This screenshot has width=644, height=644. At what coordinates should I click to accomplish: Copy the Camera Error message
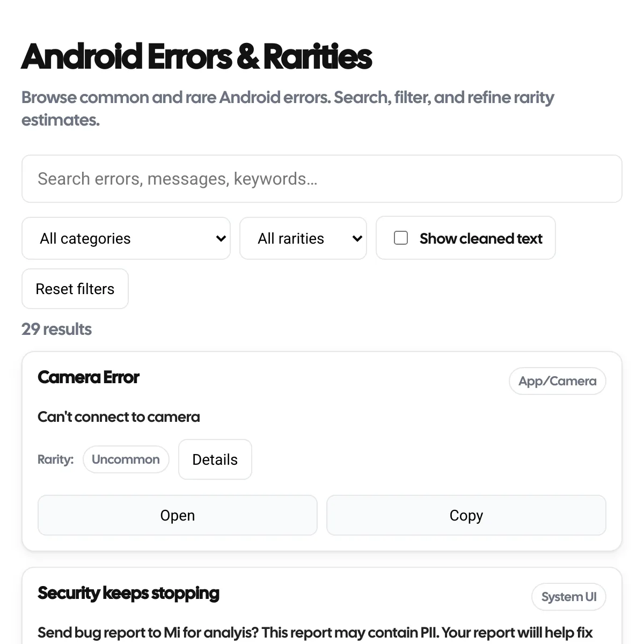(x=466, y=515)
